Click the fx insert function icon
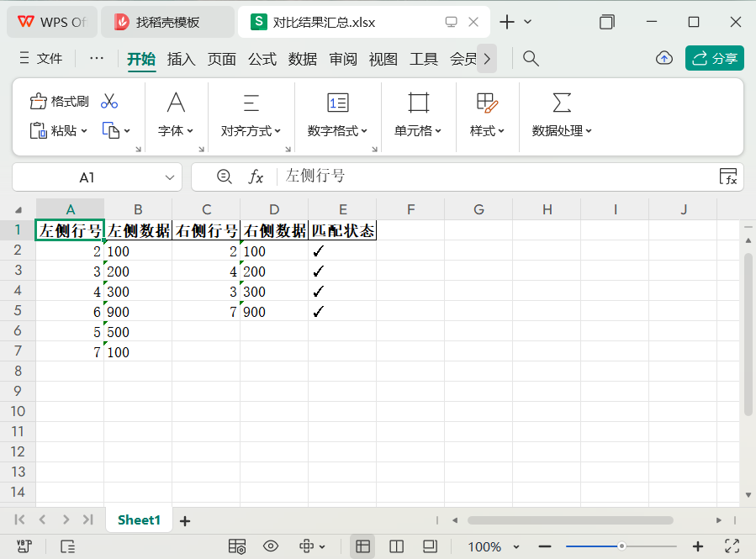 tap(256, 177)
